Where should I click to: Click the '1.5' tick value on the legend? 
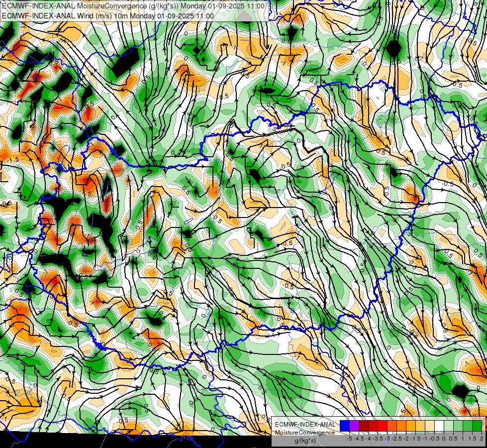click(x=472, y=439)
